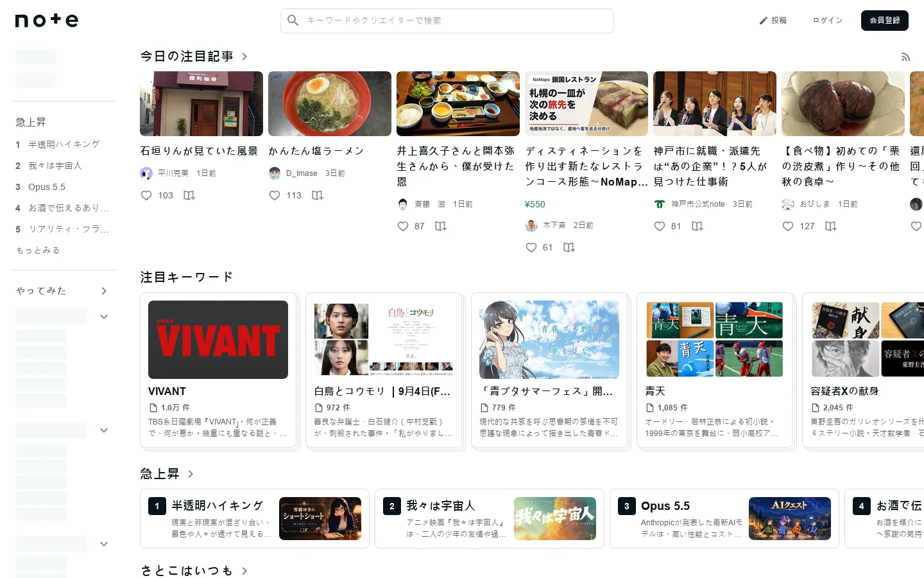Like the 石垣りんが見ていた風景 article
The width and height of the screenshot is (924, 578).
point(146,195)
